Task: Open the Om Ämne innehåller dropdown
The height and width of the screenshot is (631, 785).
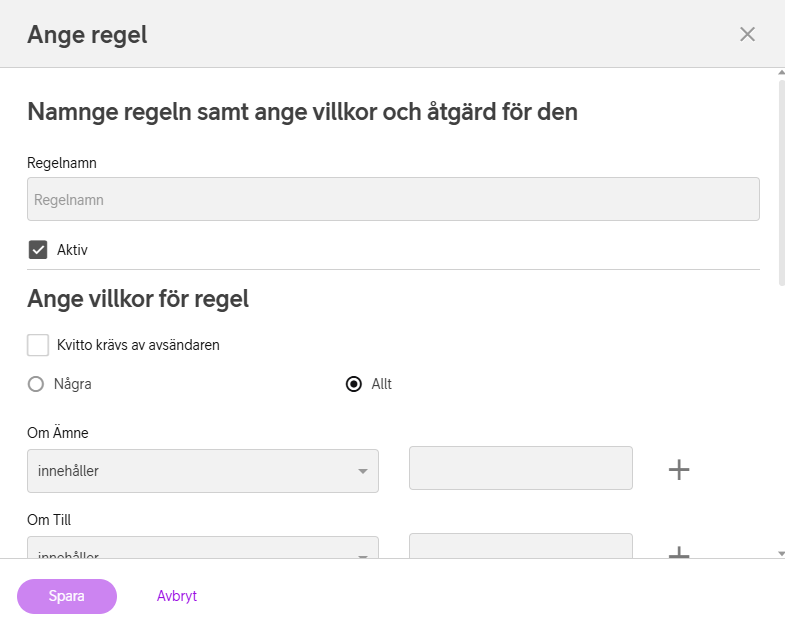Action: [203, 471]
